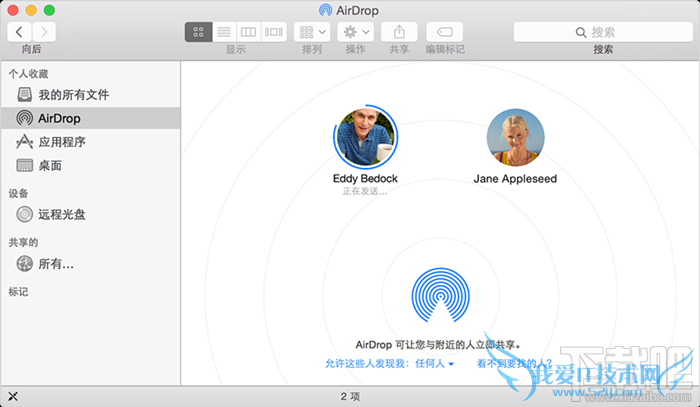Go back with the left arrow button
The height and width of the screenshot is (407, 700).
(19, 32)
